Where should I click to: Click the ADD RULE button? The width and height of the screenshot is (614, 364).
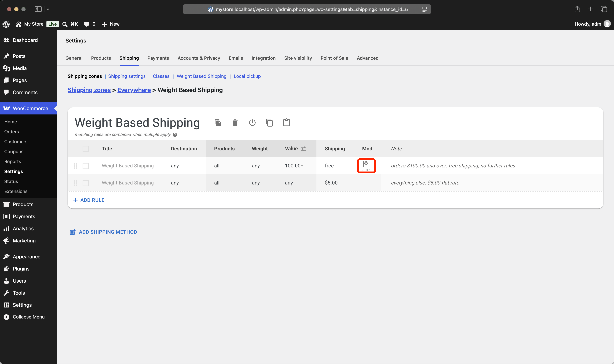(89, 200)
